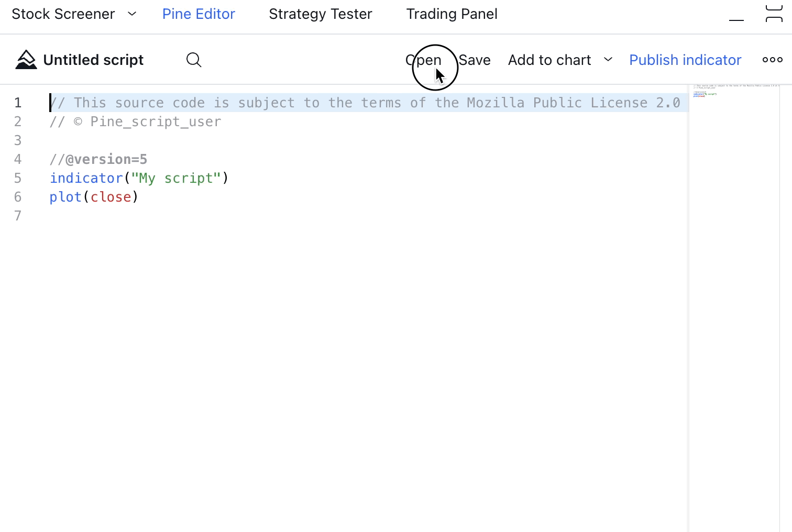The width and height of the screenshot is (792, 532).
Task: Click the Untitled script name
Action: (93, 60)
